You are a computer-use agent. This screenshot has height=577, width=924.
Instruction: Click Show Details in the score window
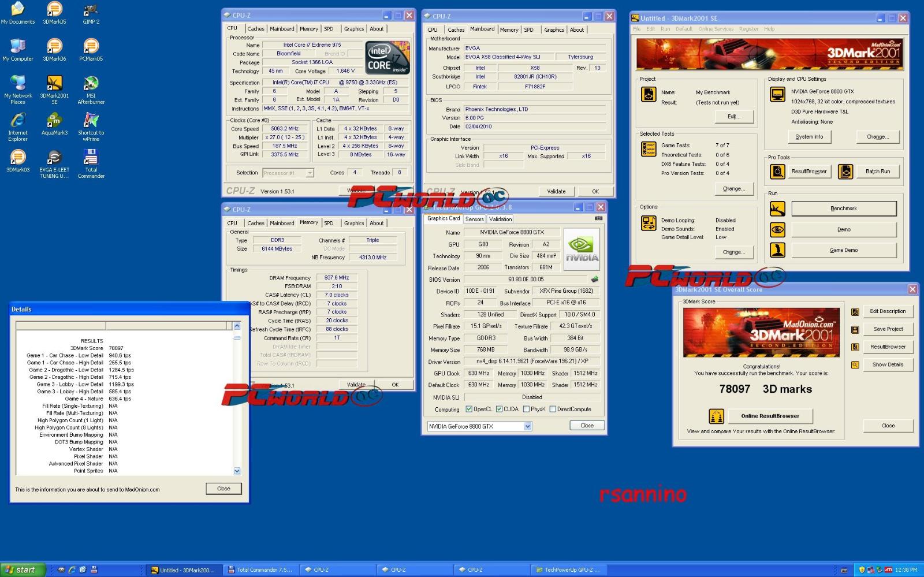point(888,365)
